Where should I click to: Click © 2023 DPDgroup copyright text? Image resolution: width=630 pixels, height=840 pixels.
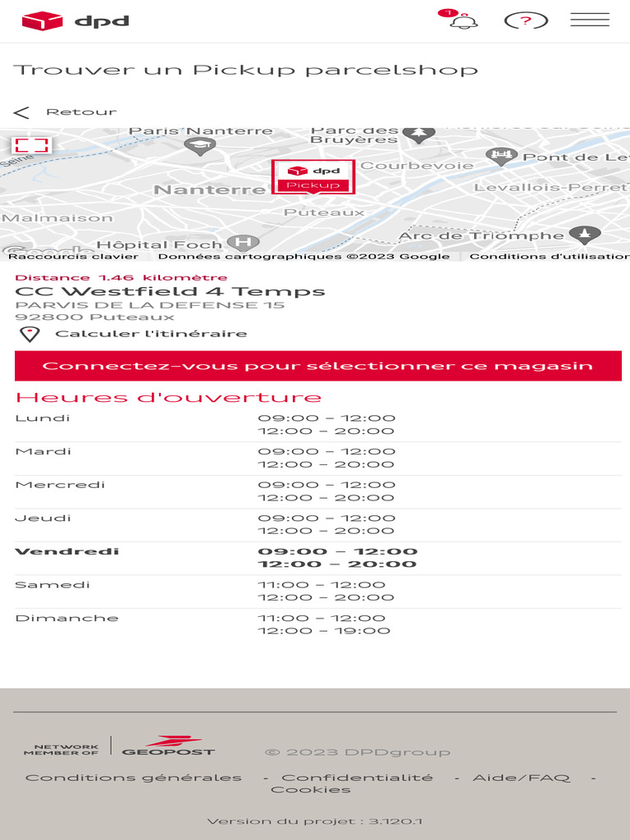click(x=358, y=752)
